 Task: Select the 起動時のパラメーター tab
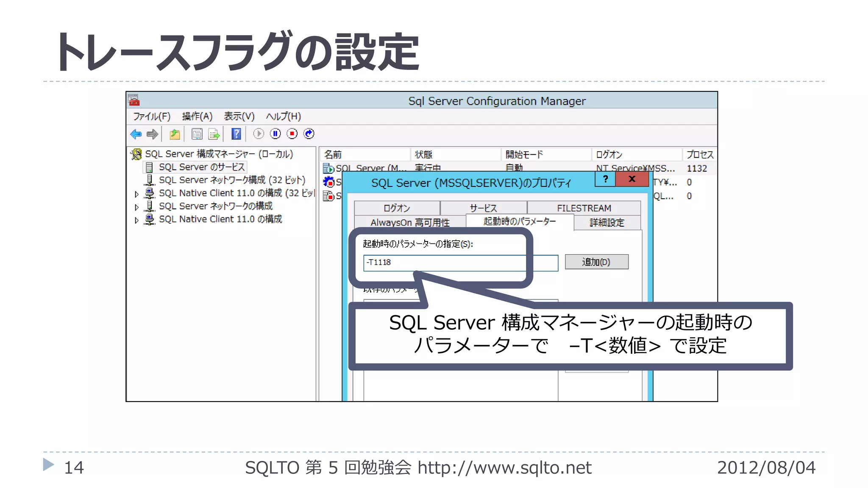(x=520, y=222)
